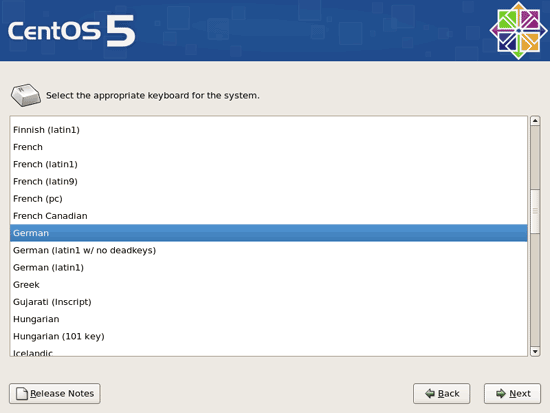
Task: Click the scrollbar down arrow
Action: (x=535, y=351)
